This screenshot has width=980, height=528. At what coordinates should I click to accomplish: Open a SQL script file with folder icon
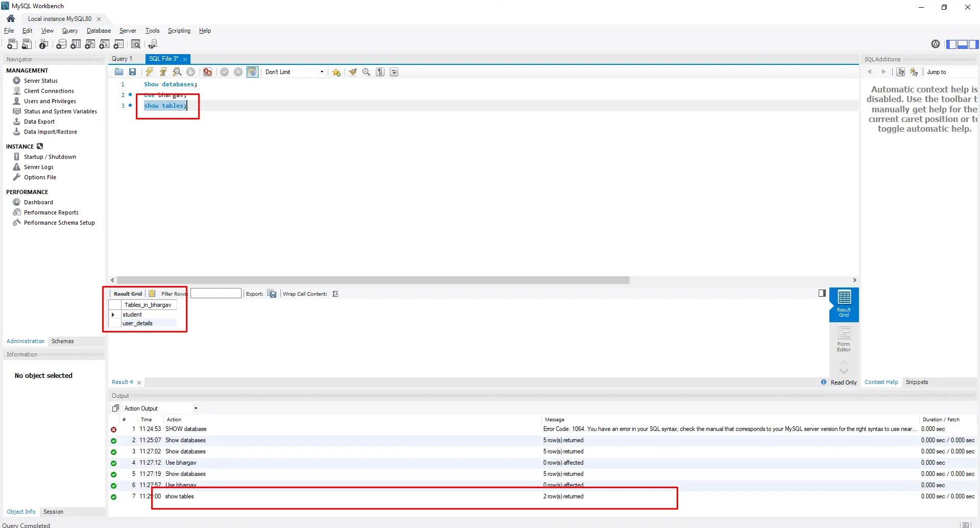click(x=119, y=72)
